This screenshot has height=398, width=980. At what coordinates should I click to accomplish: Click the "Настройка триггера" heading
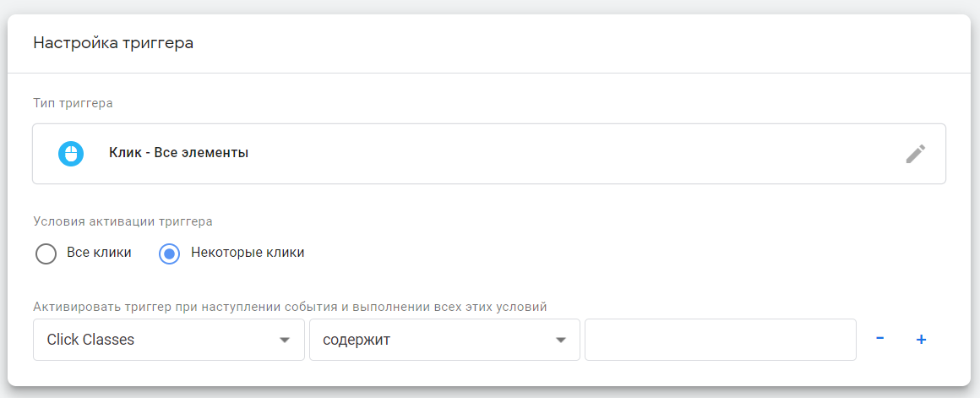(113, 43)
